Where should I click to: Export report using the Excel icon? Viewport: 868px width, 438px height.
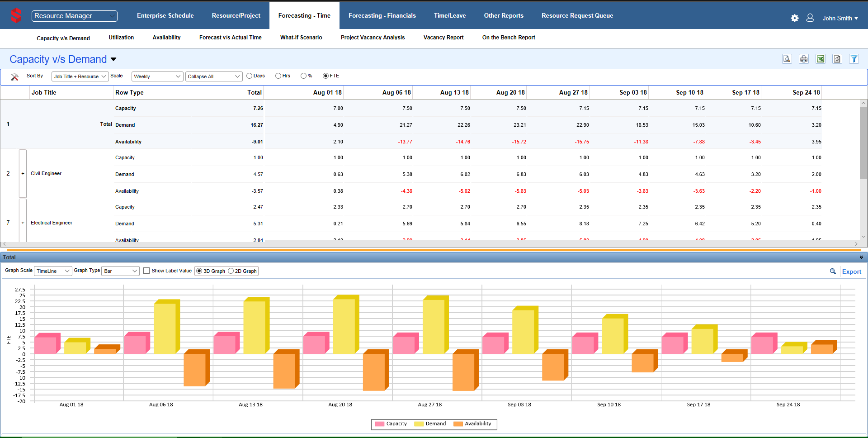[x=821, y=59]
